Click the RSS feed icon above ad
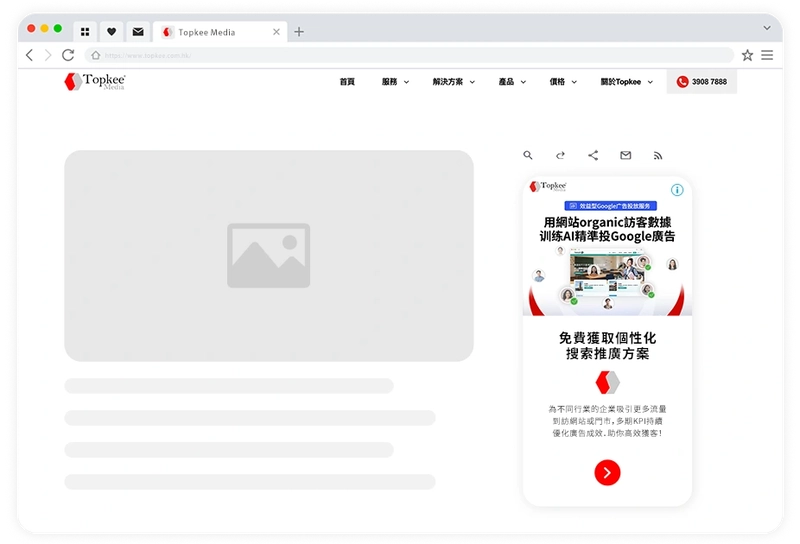 click(658, 156)
